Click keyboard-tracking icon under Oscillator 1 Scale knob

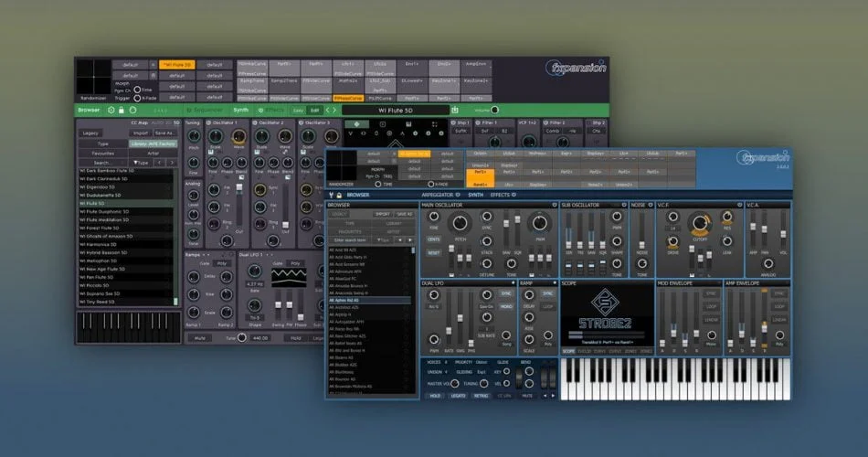pos(211,152)
